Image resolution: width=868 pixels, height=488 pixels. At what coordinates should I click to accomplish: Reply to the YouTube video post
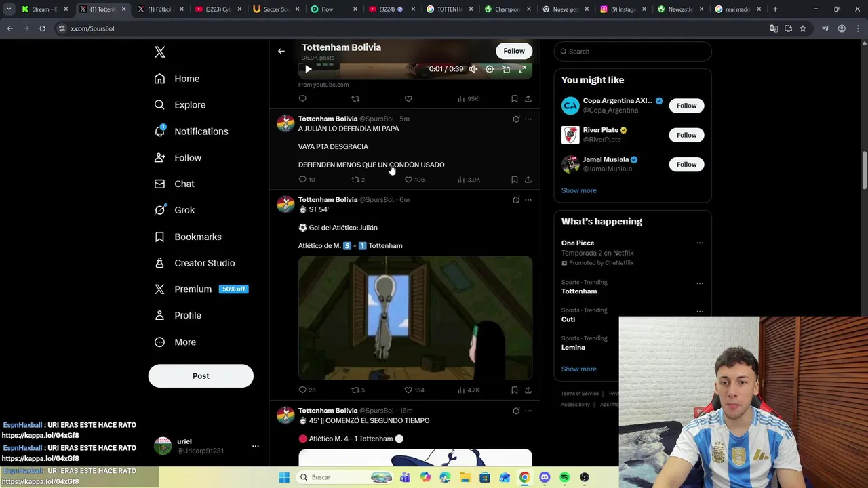[302, 99]
